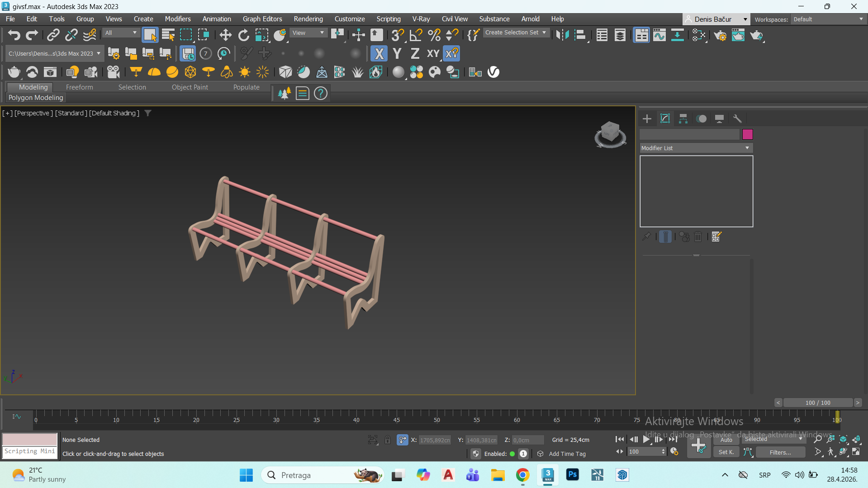Click the Mirror tool icon
The height and width of the screenshot is (488, 868).
coord(562,35)
